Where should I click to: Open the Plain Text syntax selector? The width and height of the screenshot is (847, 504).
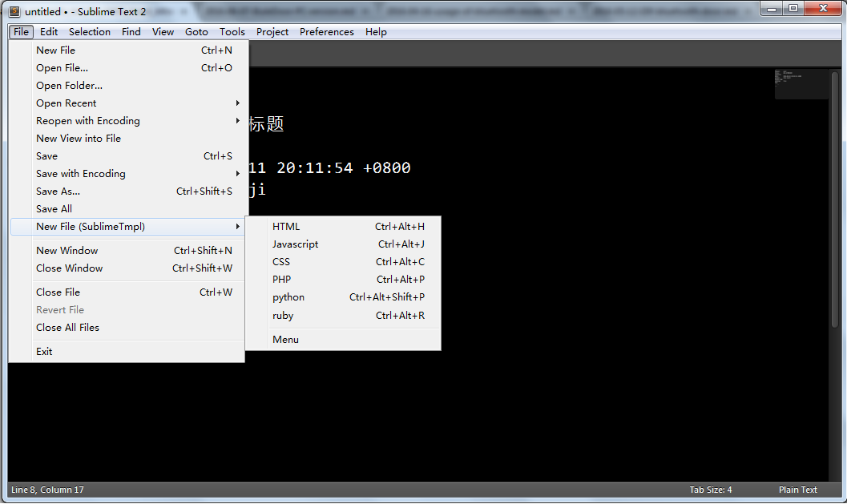pyautogui.click(x=798, y=490)
